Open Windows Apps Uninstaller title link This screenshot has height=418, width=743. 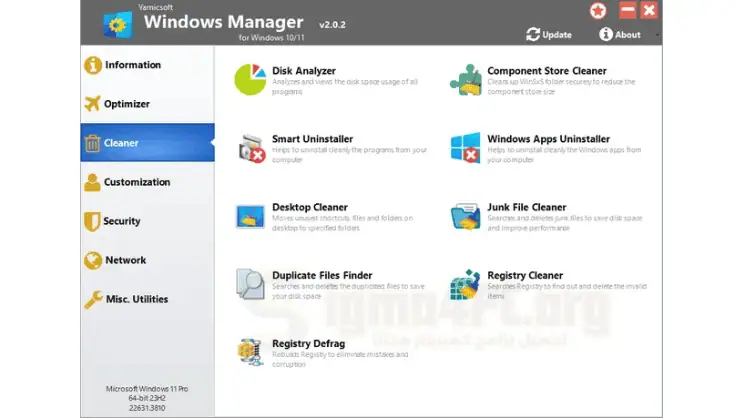[x=548, y=139]
